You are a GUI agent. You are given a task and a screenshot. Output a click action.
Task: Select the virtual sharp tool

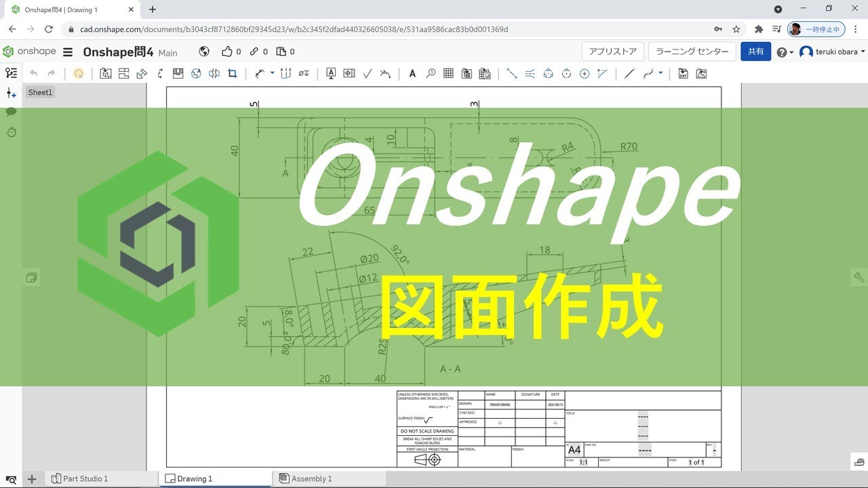pyautogui.click(x=602, y=73)
